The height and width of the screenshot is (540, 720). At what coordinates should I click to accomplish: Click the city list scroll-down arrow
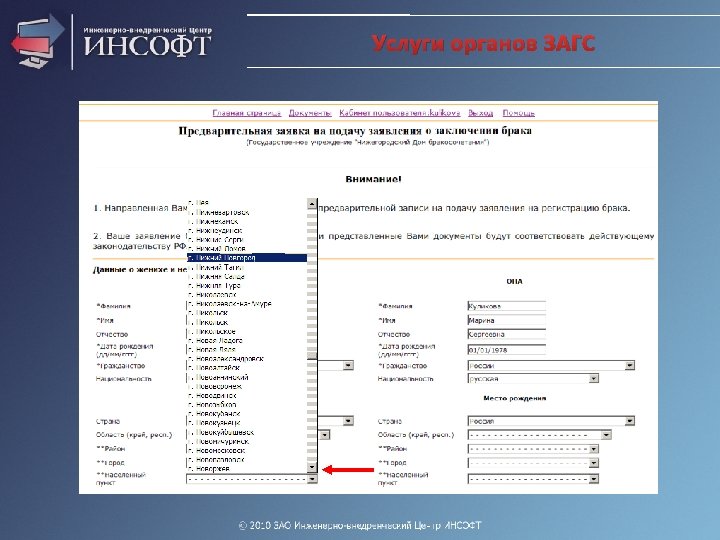(312, 467)
